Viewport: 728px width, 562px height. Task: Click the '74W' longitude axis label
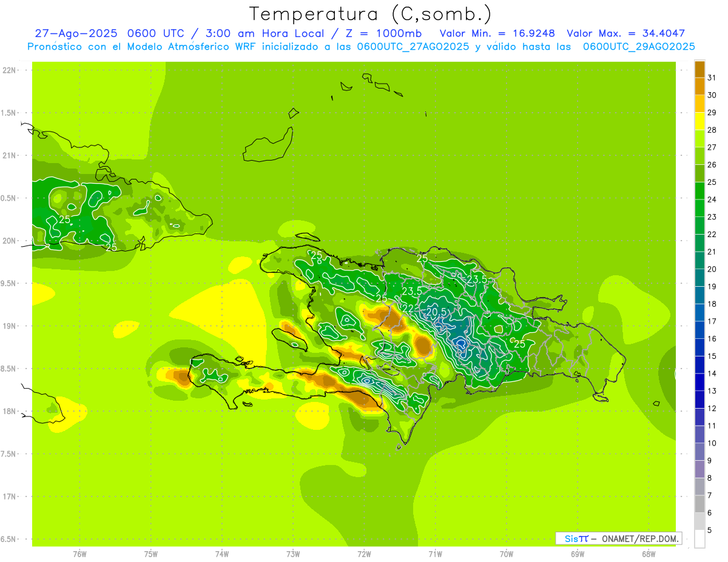(222, 554)
